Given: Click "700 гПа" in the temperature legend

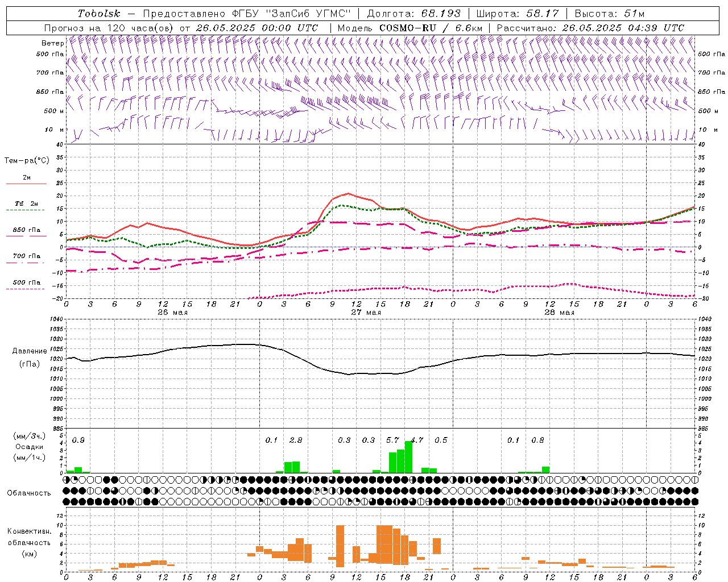Looking at the screenshot, I should coord(27,256).
